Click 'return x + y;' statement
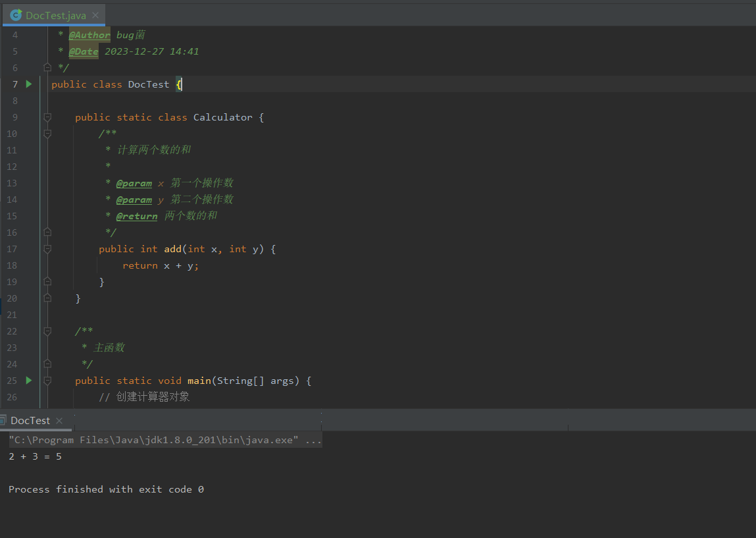The height and width of the screenshot is (538, 756). pos(161,265)
